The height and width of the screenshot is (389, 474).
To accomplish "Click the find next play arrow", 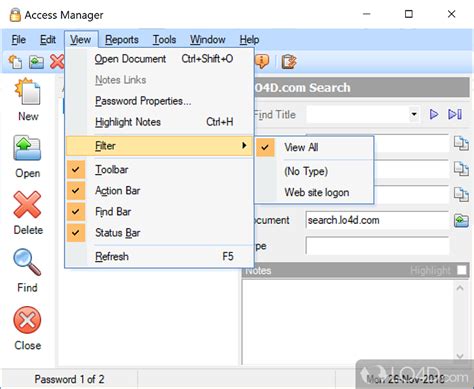I will 434,114.
